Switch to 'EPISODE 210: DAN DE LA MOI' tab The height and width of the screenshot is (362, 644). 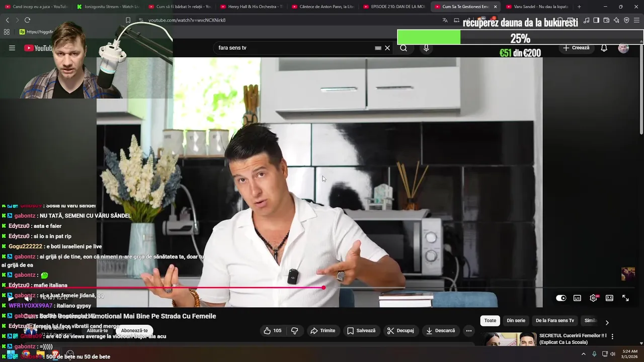394,7
